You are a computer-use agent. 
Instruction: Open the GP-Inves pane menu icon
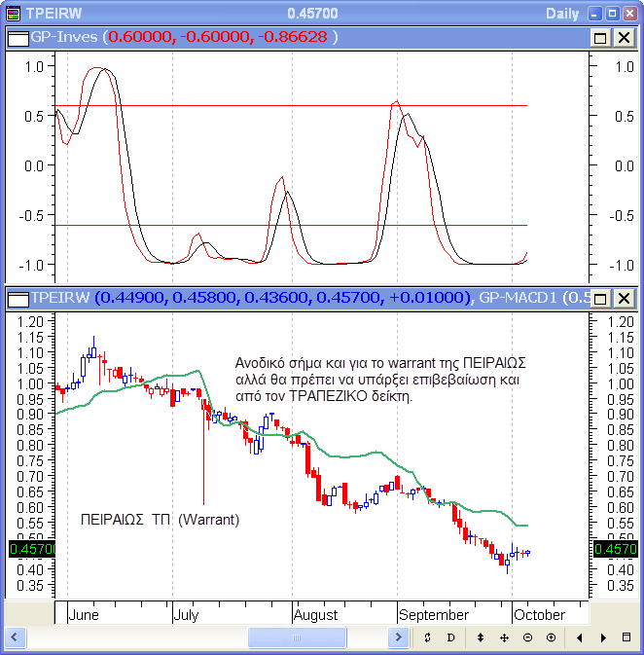[17, 37]
